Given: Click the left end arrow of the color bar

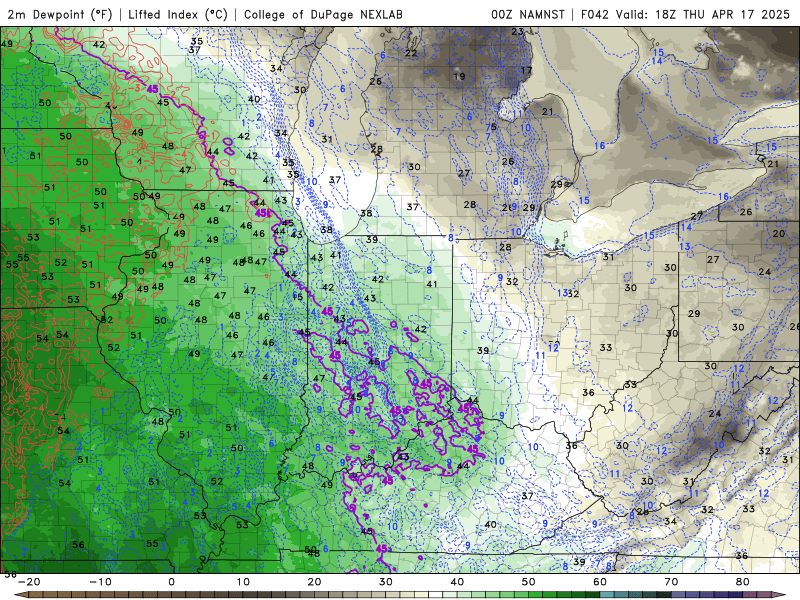Looking at the screenshot, I should (20, 595).
